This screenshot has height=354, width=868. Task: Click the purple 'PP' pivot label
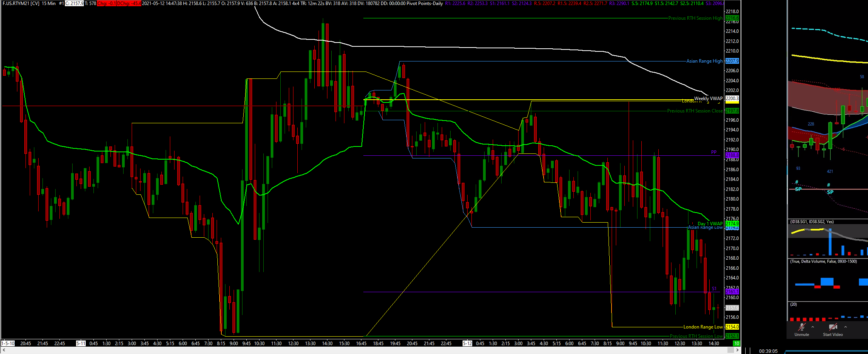(714, 152)
